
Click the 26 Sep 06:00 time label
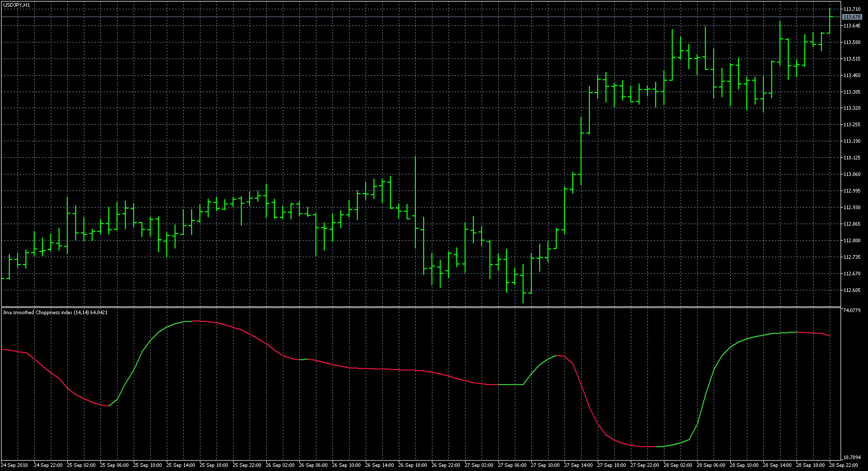click(313, 465)
